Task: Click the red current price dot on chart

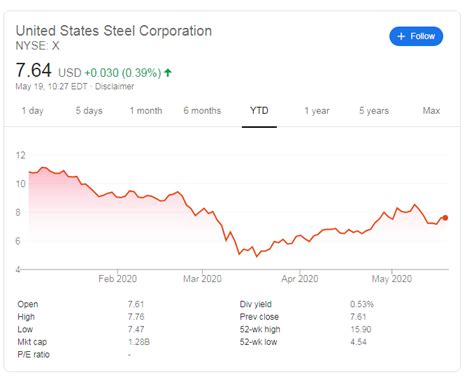Action: [445, 218]
